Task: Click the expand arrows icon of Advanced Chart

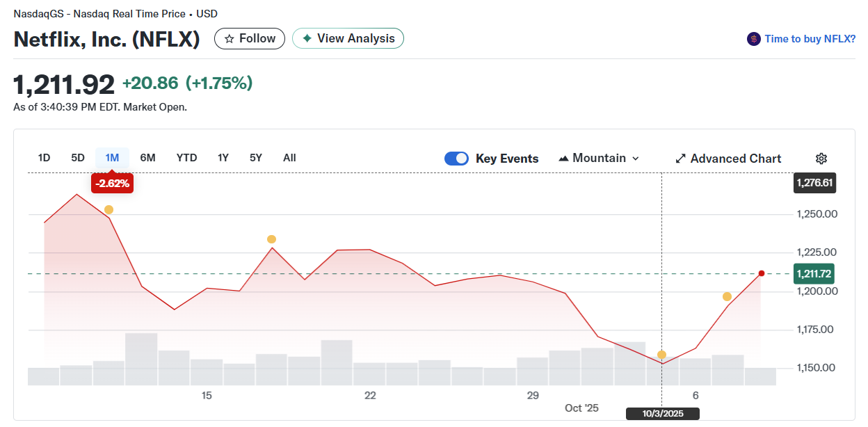Action: [x=681, y=159]
